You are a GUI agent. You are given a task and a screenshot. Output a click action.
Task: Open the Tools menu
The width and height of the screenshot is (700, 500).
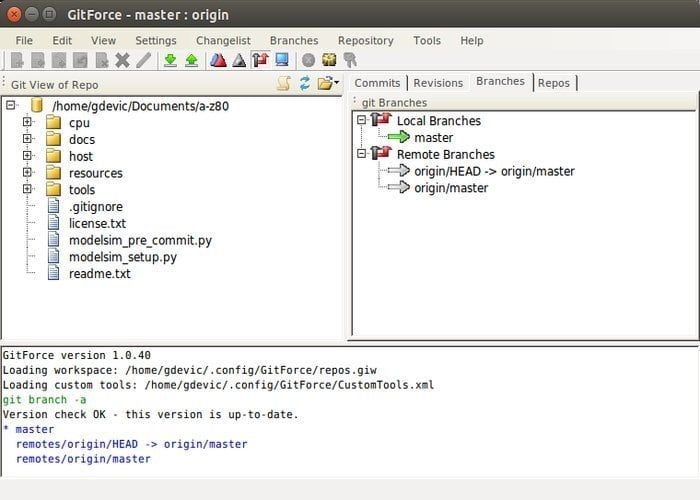pos(427,41)
